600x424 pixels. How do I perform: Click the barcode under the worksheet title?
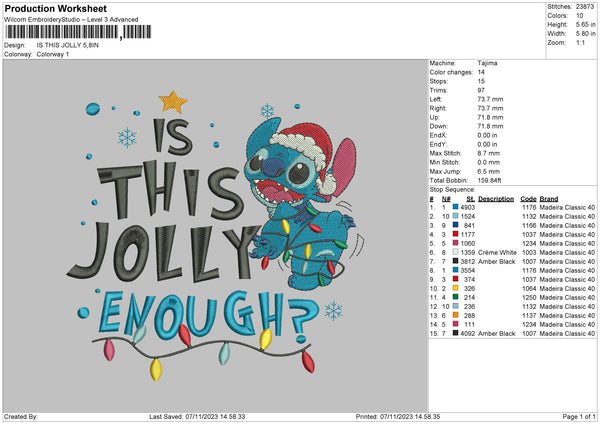(78, 32)
